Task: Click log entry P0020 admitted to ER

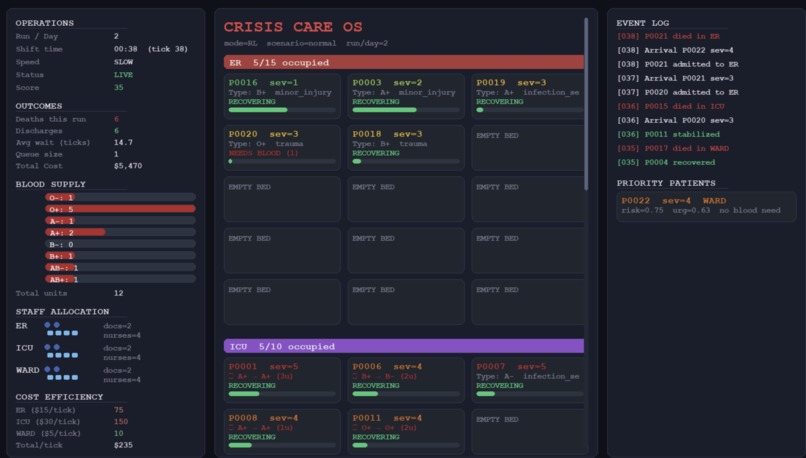Action: 677,92
